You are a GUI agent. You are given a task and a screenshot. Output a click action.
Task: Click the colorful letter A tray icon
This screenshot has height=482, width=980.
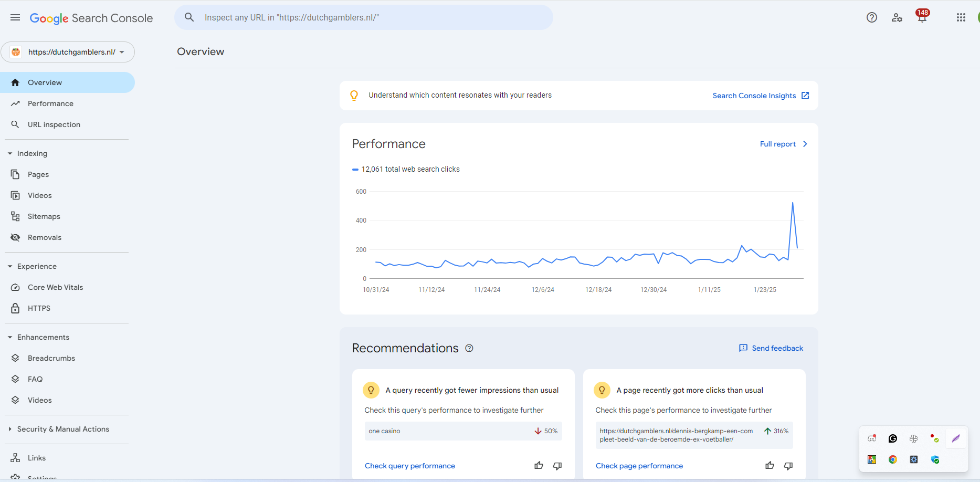(872, 459)
